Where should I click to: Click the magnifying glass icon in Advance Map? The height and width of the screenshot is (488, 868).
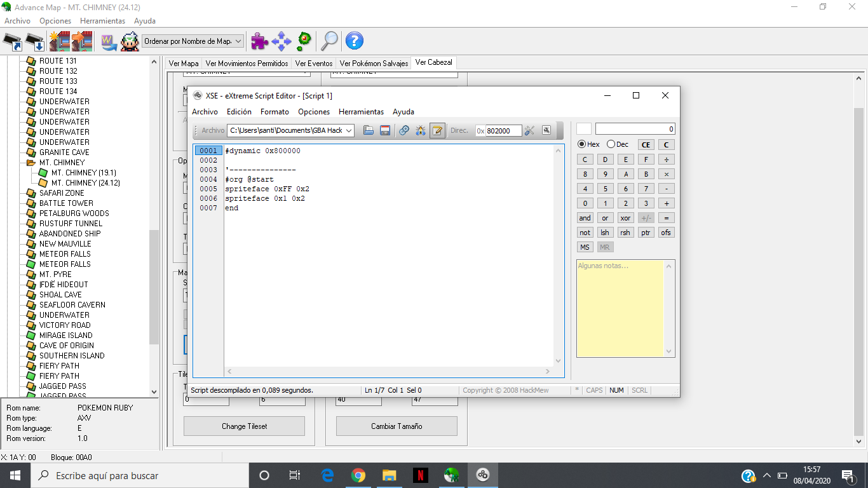pos(329,41)
